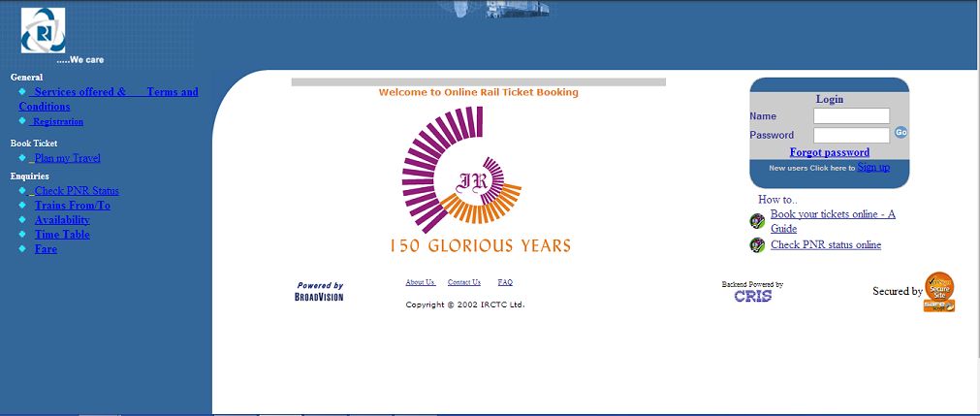Image resolution: width=980 pixels, height=416 pixels.
Task: Open the FAQ footer link
Action: (505, 282)
